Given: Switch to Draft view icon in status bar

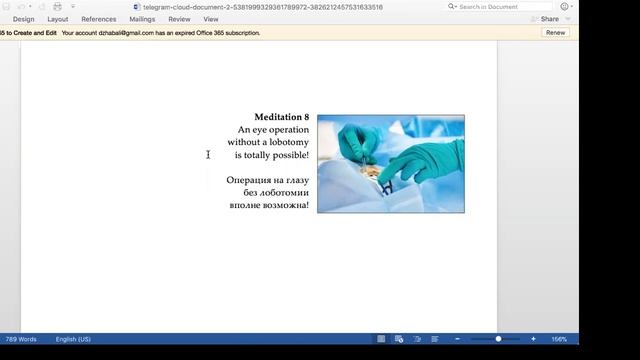Looking at the screenshot, I should click(435, 339).
